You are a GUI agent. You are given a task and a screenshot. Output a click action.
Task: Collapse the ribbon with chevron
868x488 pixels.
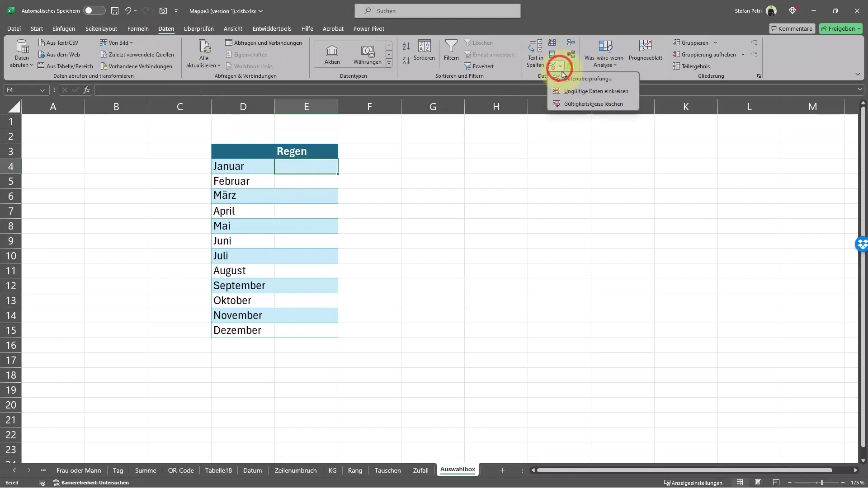858,75
